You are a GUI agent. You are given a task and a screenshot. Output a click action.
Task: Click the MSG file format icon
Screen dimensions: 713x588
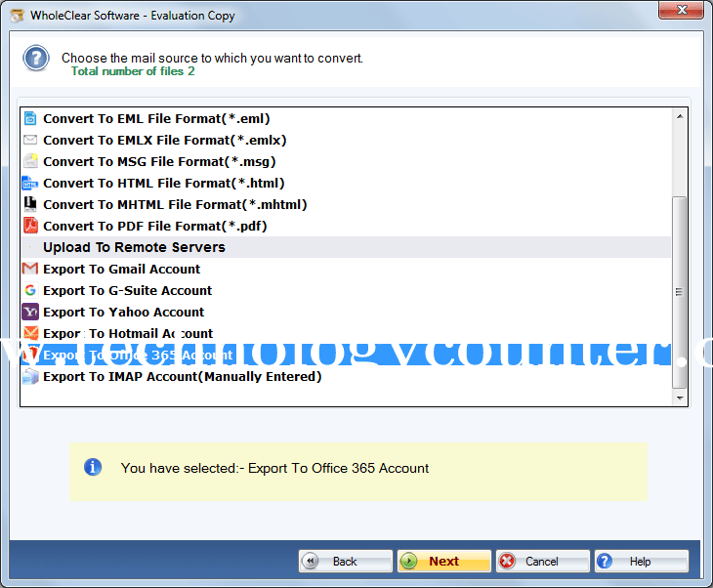coord(30,161)
